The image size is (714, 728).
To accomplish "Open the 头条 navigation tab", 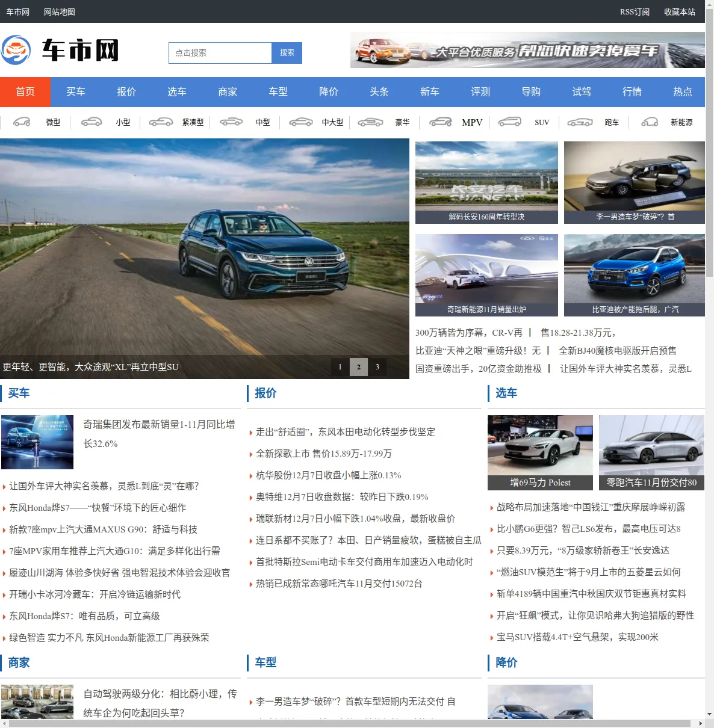I will [379, 92].
